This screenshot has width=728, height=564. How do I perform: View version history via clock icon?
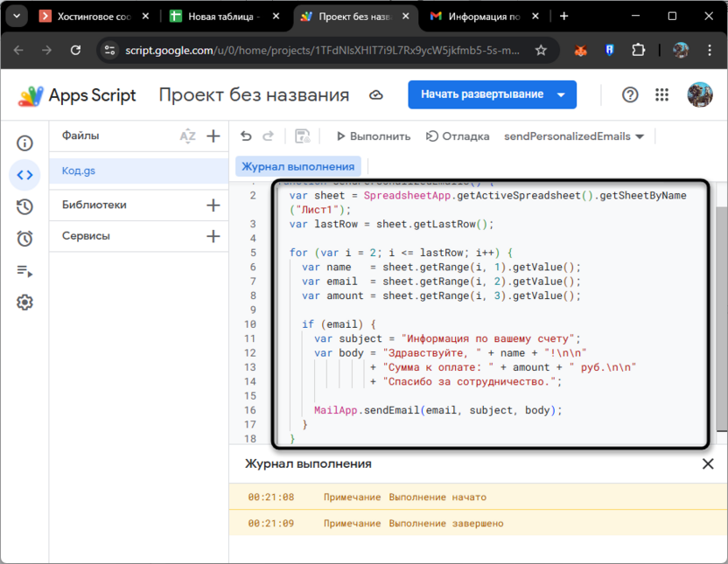24,206
